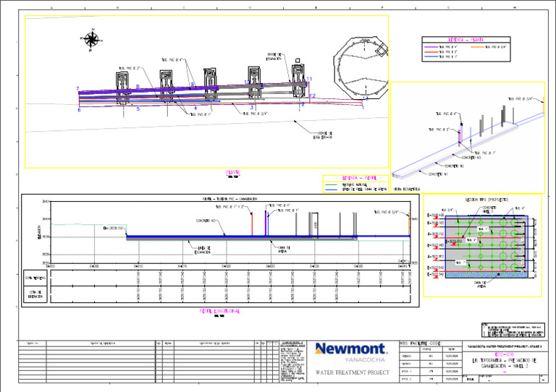Select the SECCION TIPO (PROPUESTO) title
Screen dimensions: 556x392
(486, 200)
